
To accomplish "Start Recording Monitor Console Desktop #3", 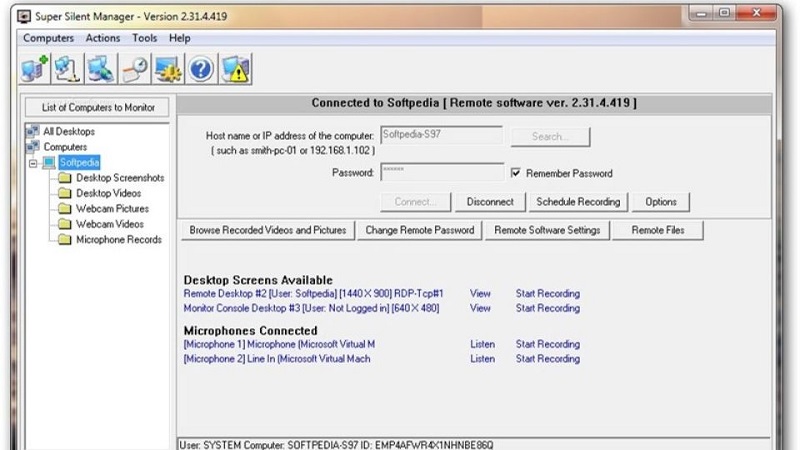I will point(547,308).
